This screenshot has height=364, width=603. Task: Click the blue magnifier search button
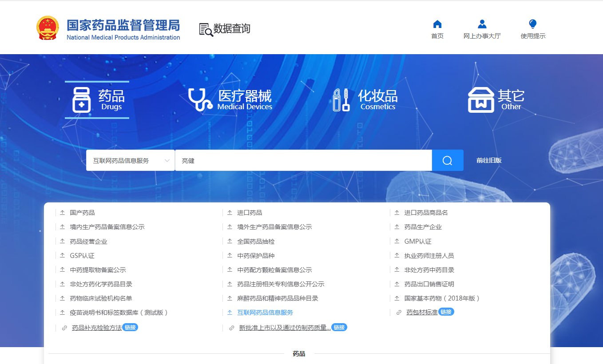tap(448, 160)
